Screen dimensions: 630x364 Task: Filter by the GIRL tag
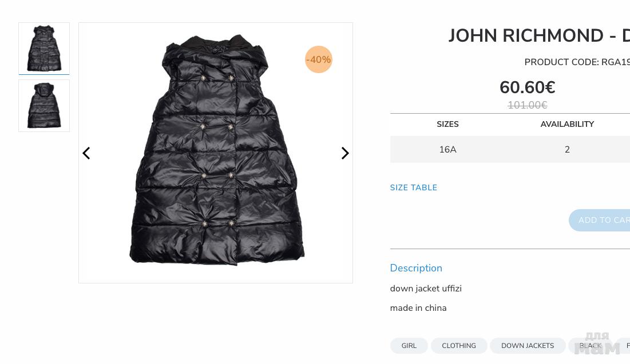point(409,346)
